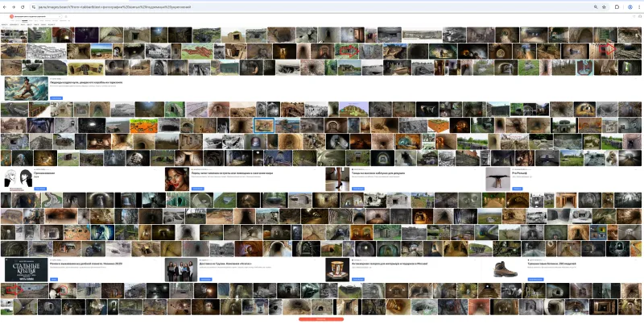Open the Chrome profile avatar
The height and width of the screenshot is (324, 644).
point(629,6)
